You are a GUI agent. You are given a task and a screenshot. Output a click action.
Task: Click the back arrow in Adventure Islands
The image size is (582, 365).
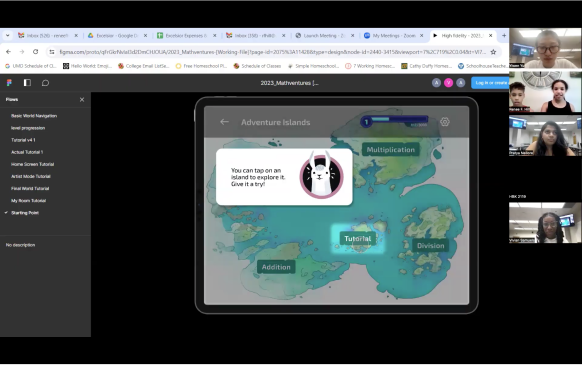tap(224, 122)
